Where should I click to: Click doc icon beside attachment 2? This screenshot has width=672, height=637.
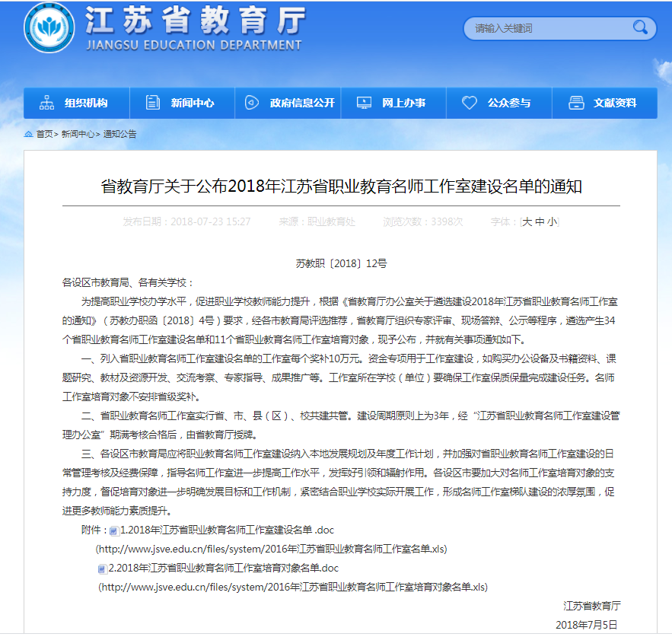click(101, 569)
